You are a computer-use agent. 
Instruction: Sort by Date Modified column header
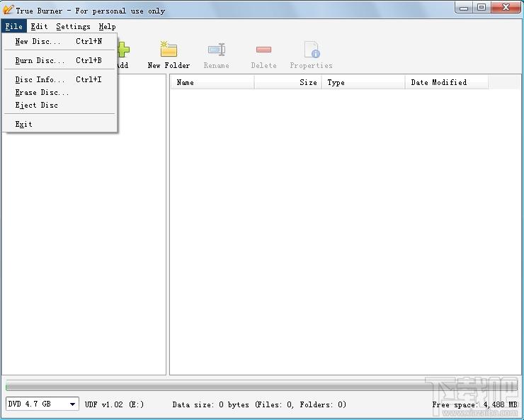pos(447,82)
